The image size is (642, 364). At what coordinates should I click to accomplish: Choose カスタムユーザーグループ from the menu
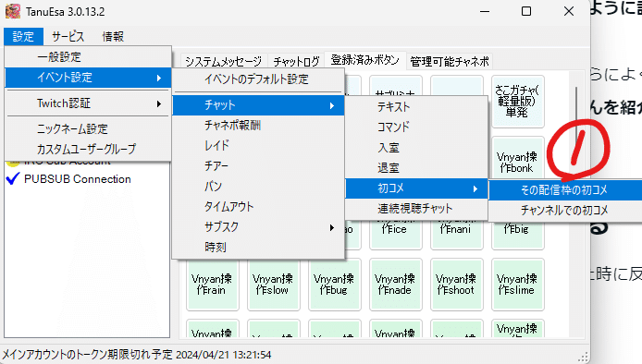[88, 149]
